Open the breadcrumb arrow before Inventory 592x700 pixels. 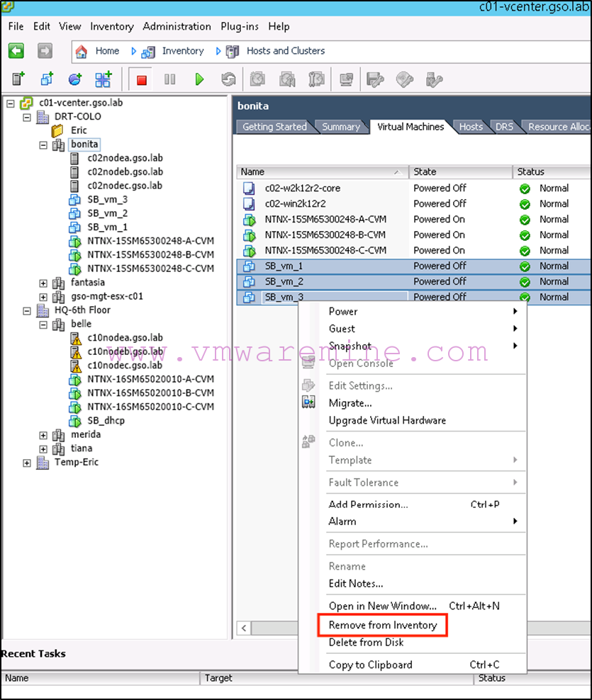(x=133, y=51)
